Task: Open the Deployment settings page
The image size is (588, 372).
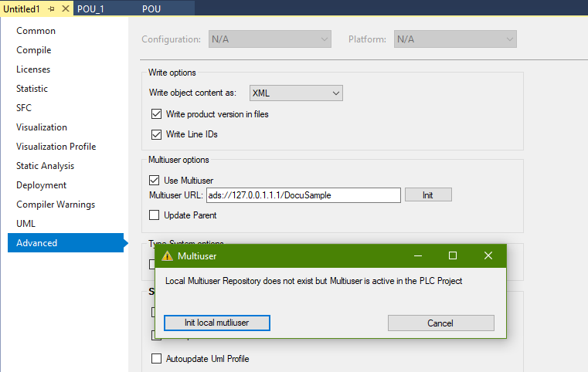Action: click(x=41, y=185)
